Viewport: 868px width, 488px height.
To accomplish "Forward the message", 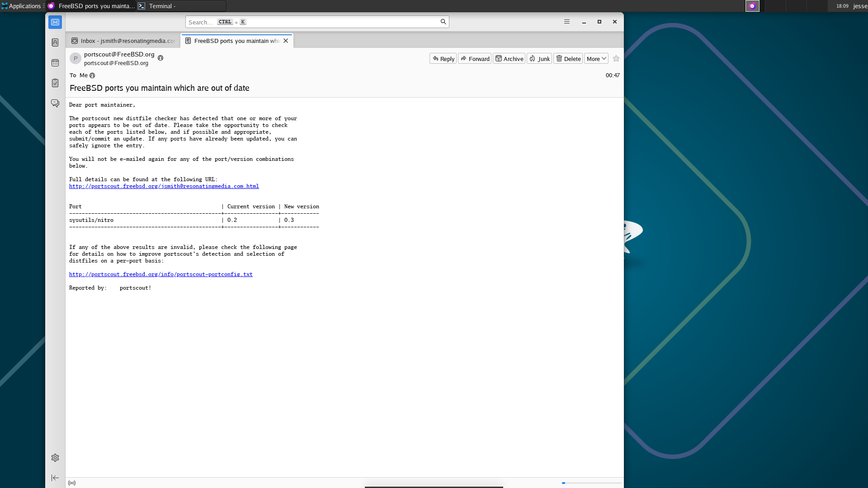I will click(475, 59).
